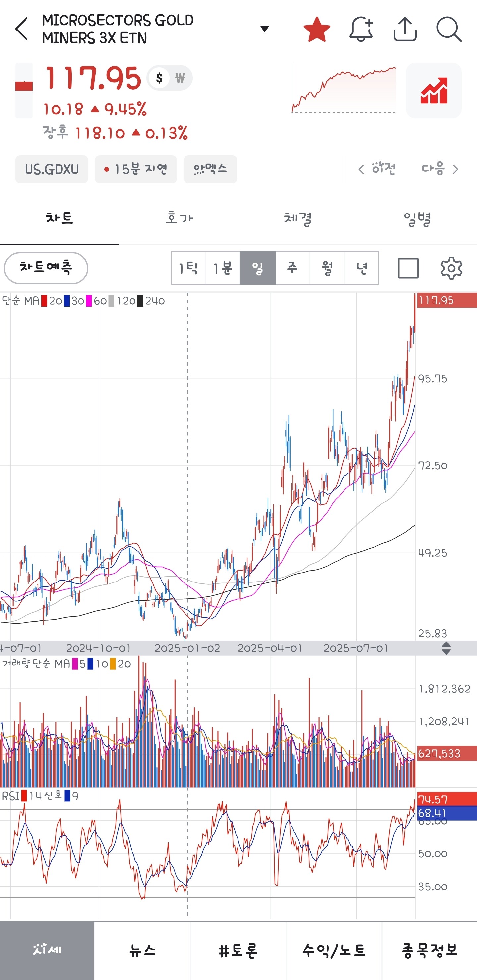Select the 년 yearly chart interval
The height and width of the screenshot is (980, 477).
pyautogui.click(x=361, y=268)
